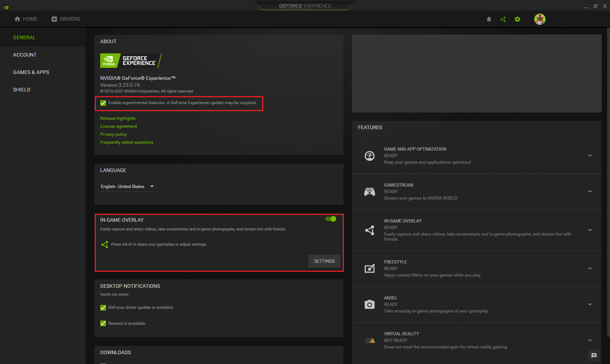Open the feedback chat icon
This screenshot has height=364, width=610.
coord(594,356)
